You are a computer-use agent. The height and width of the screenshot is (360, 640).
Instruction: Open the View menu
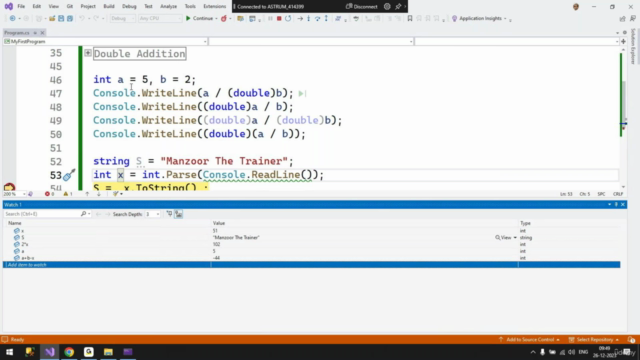click(x=53, y=7)
